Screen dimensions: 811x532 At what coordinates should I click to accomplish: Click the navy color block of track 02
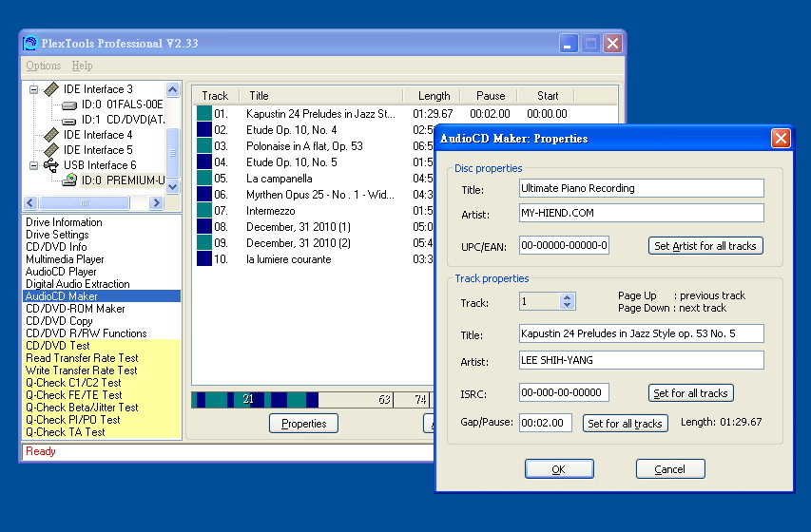coord(204,129)
